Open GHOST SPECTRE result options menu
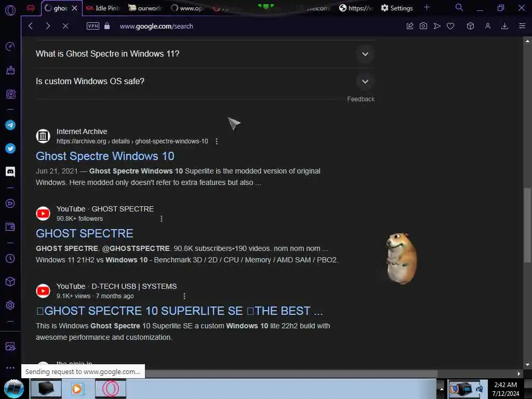The width and height of the screenshot is (532, 399). 162,219
